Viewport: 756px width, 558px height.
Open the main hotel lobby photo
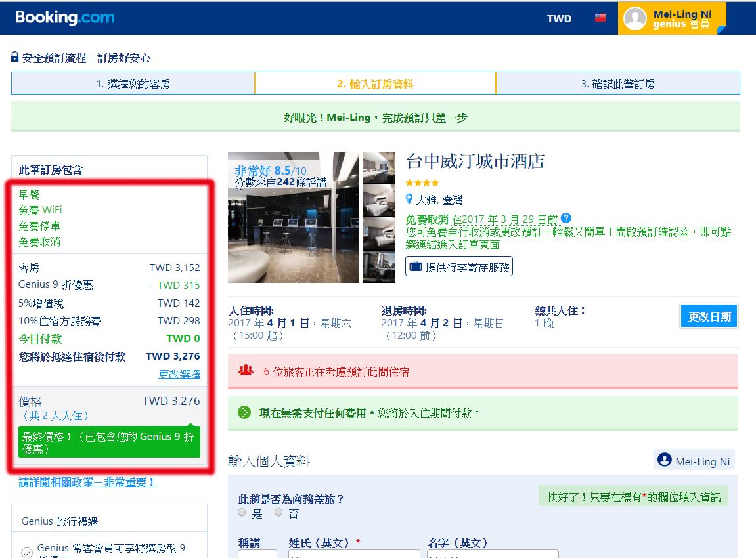click(x=293, y=217)
